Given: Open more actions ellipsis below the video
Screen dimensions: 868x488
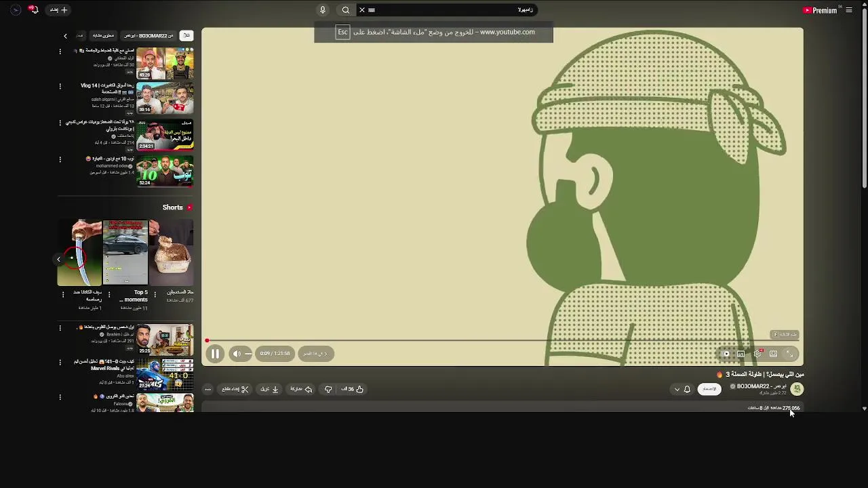Looking at the screenshot, I should pyautogui.click(x=208, y=389).
